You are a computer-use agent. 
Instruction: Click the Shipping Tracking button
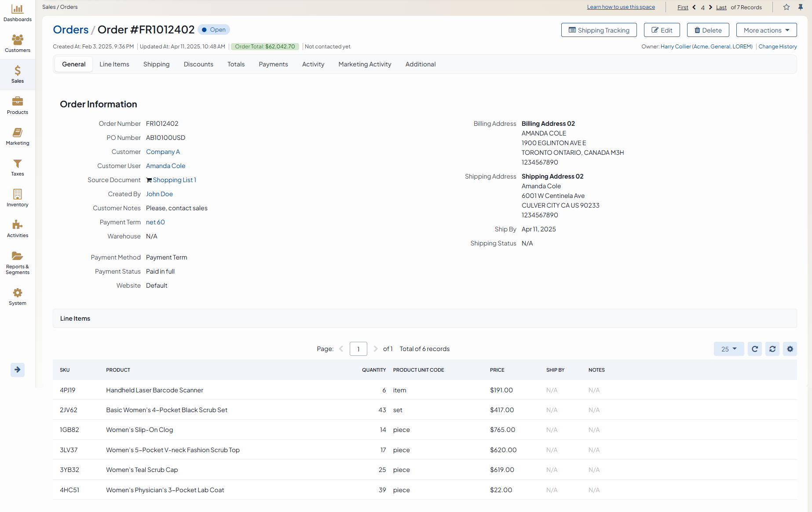tap(599, 30)
